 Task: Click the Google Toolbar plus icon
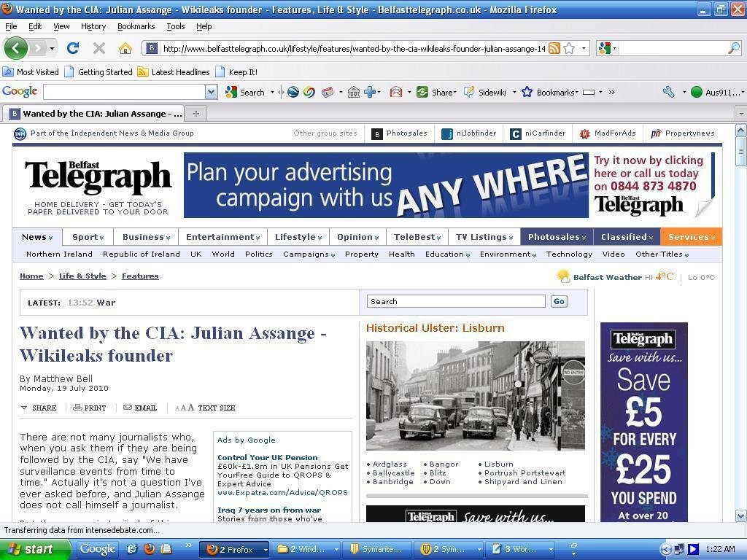[370, 93]
